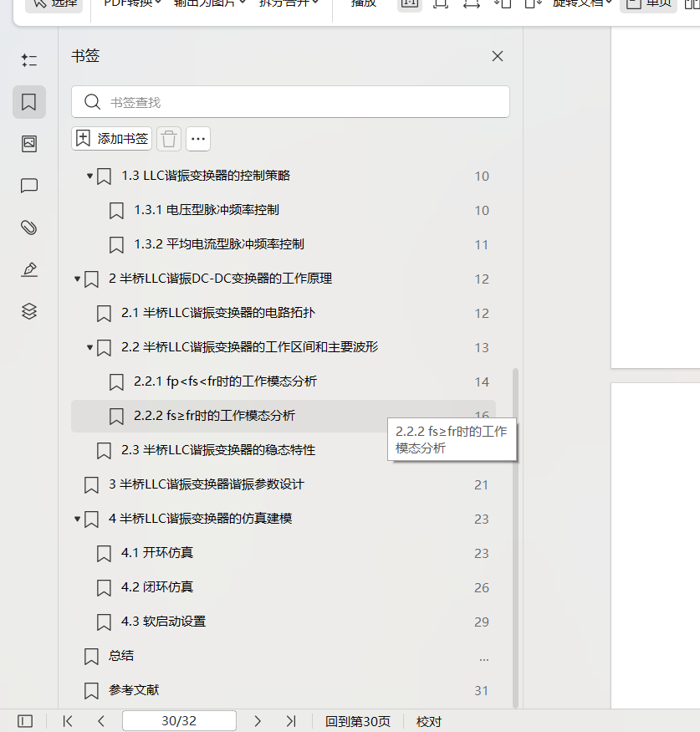Select the bookmark panel icon in sidebar

click(x=29, y=102)
